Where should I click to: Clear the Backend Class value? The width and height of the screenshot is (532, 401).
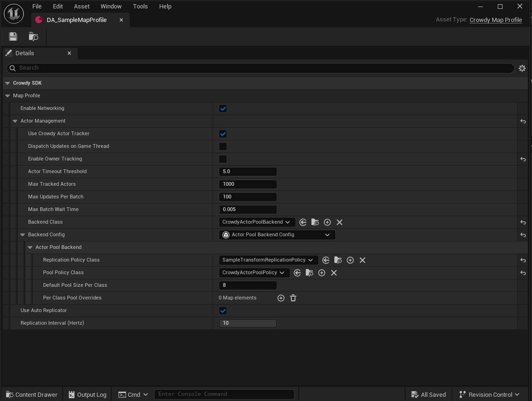(339, 222)
